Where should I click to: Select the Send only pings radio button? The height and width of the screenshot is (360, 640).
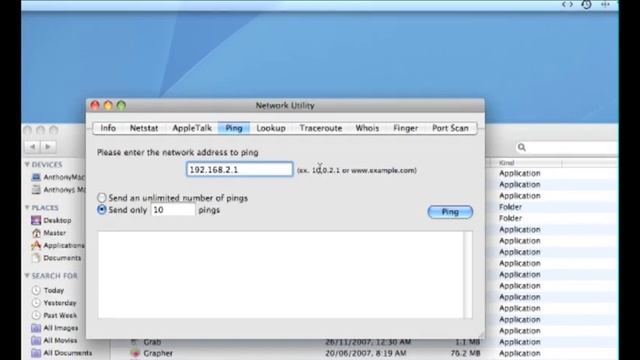[102, 210]
